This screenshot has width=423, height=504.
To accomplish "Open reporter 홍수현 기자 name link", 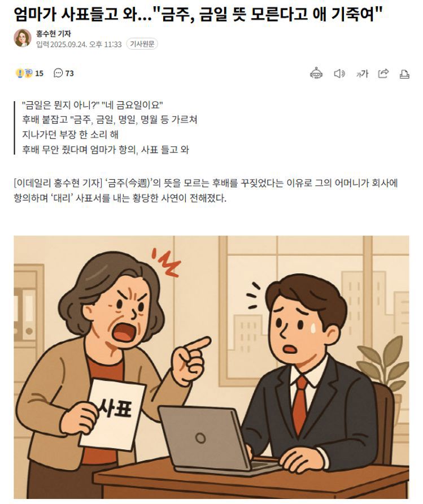I will tap(53, 33).
